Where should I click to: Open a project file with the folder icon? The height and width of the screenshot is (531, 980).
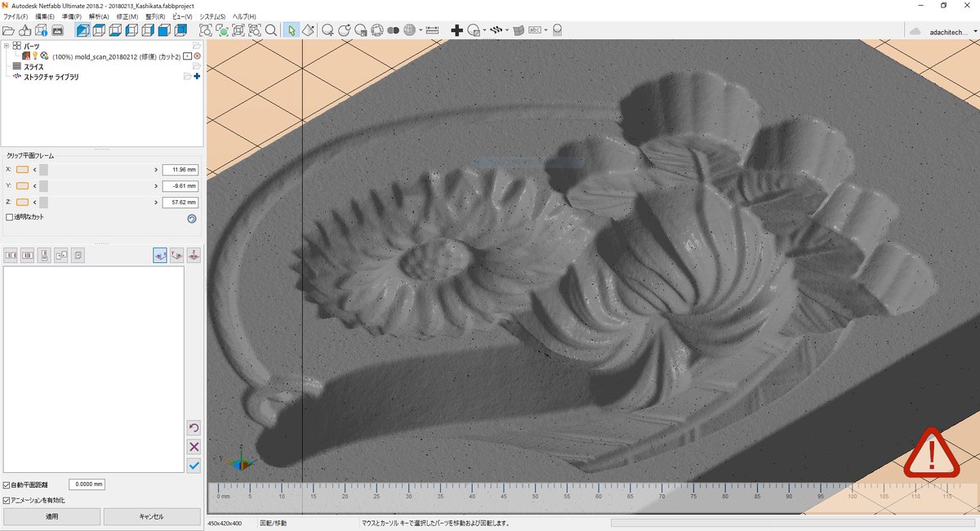tap(8, 30)
